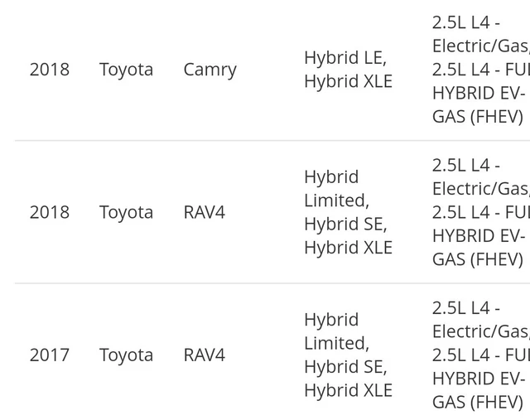The width and height of the screenshot is (530, 420).
Task: Click GAS (FHEV) text in Camry row
Action: coord(478,117)
